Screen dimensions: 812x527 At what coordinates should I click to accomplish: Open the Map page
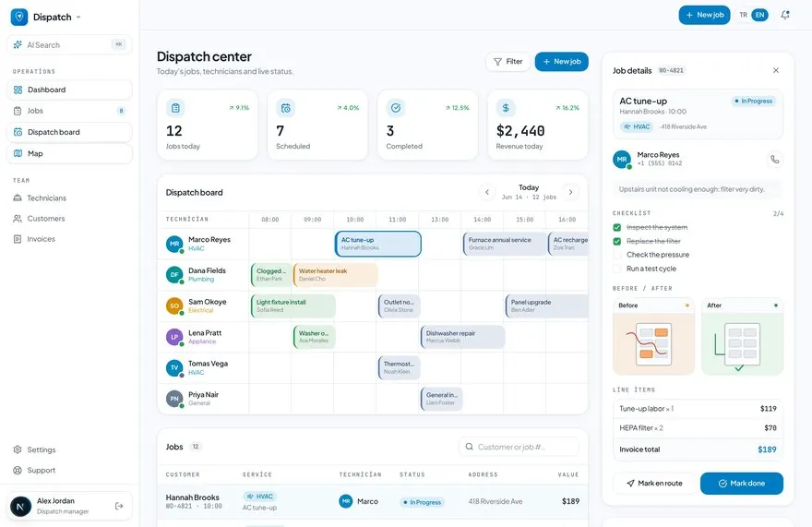pos(69,153)
